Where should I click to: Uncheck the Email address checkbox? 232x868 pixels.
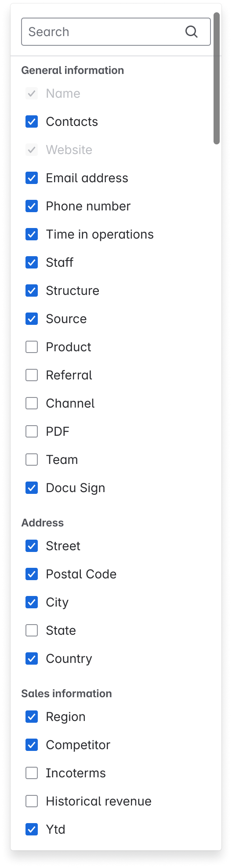point(32,178)
